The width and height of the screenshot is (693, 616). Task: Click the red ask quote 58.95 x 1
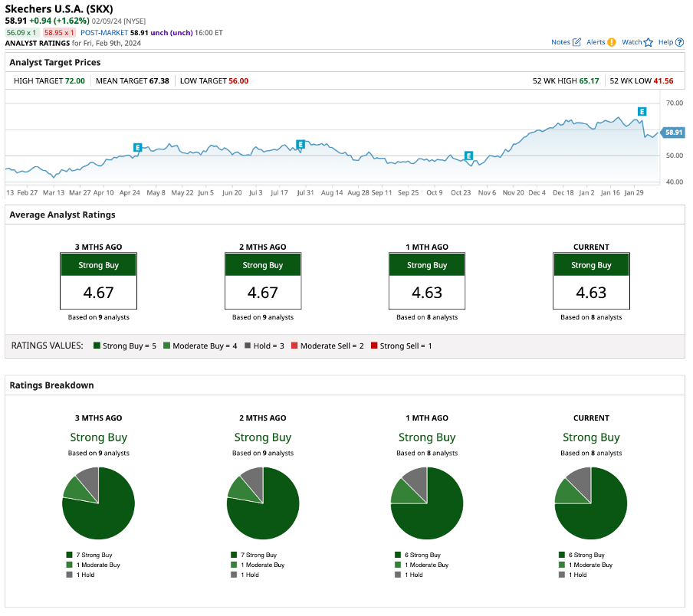click(59, 33)
